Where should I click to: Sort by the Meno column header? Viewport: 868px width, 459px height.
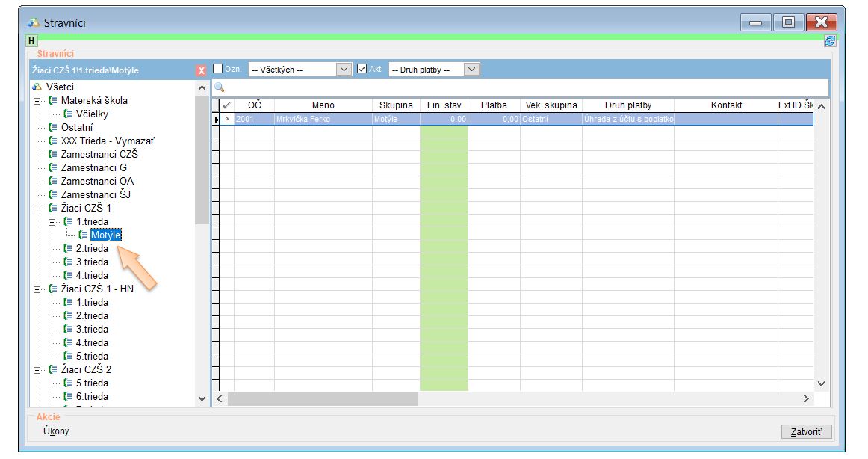(323, 105)
